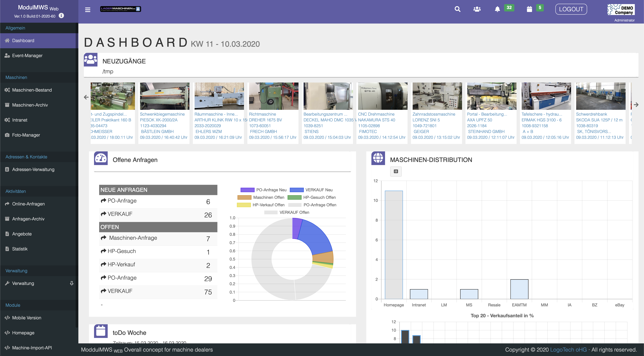
Task: Open the calendar icon in header
Action: coord(529,9)
